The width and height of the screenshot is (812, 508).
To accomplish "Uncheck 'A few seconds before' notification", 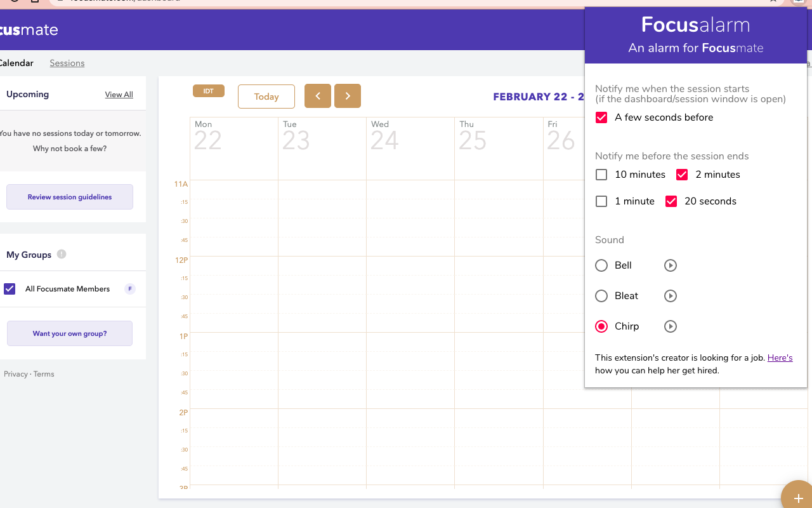I will [x=601, y=117].
